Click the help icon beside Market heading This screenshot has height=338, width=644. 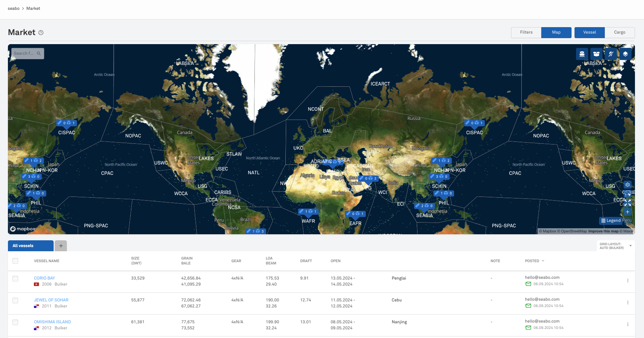coord(41,33)
